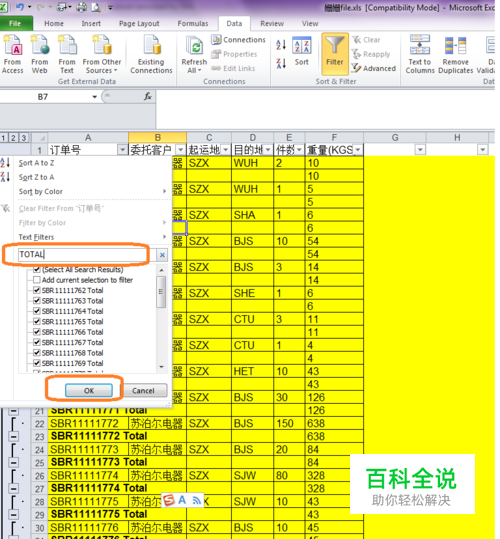Switch to the Formulas ribbon tab
Viewport: 500px width, 539px height.
[193, 23]
